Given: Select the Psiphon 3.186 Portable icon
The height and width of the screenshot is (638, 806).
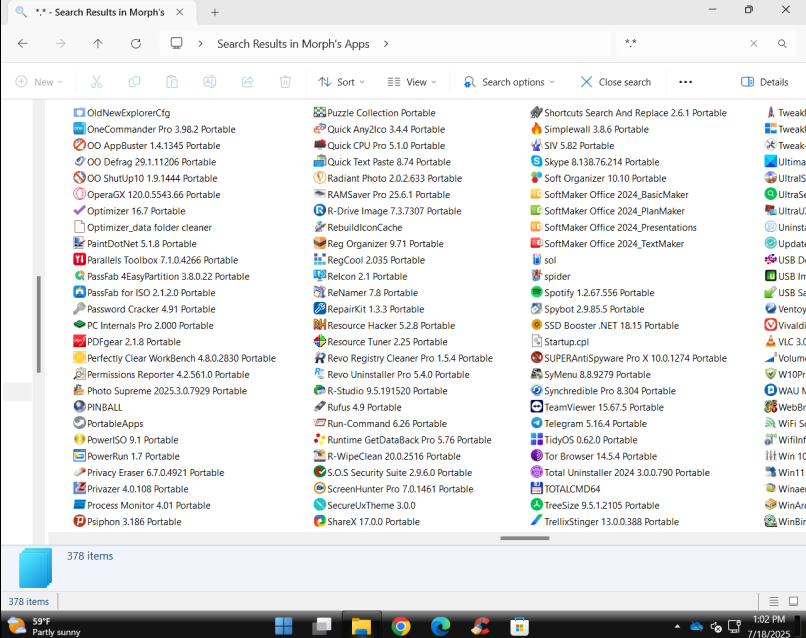Looking at the screenshot, I should coord(79,521).
